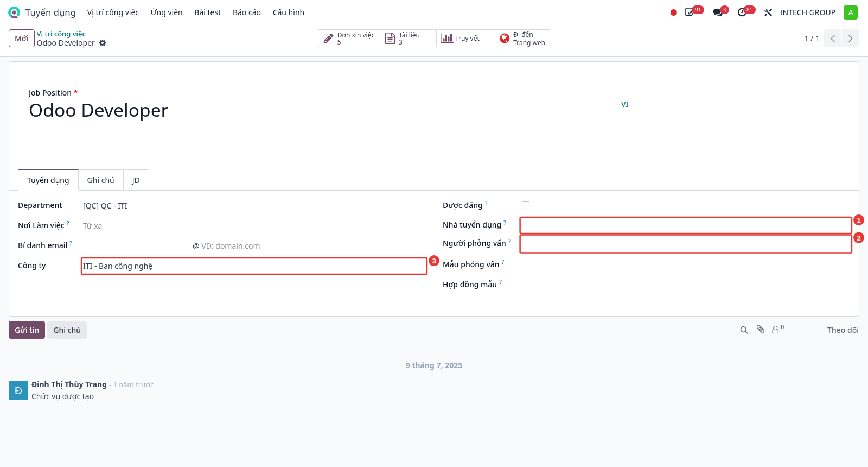Select the Tuyển dụng form tab
Image resolution: width=868 pixels, height=467 pixels.
click(x=48, y=180)
